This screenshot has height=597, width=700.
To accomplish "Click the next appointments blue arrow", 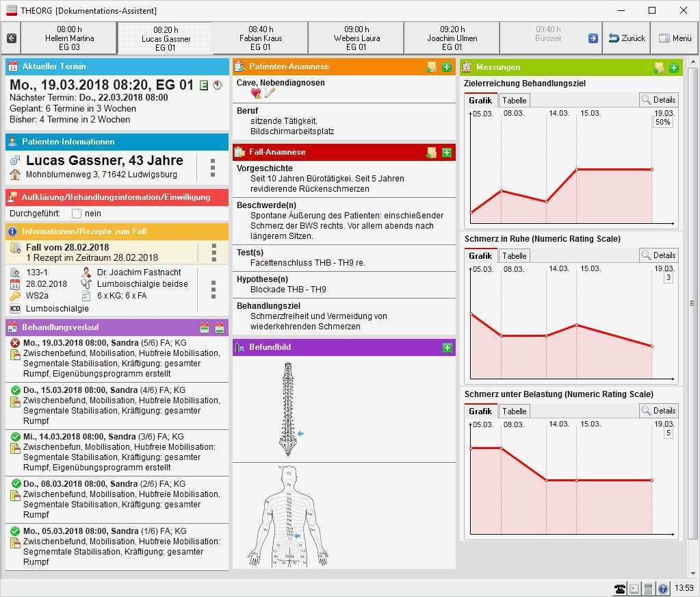I will point(593,38).
